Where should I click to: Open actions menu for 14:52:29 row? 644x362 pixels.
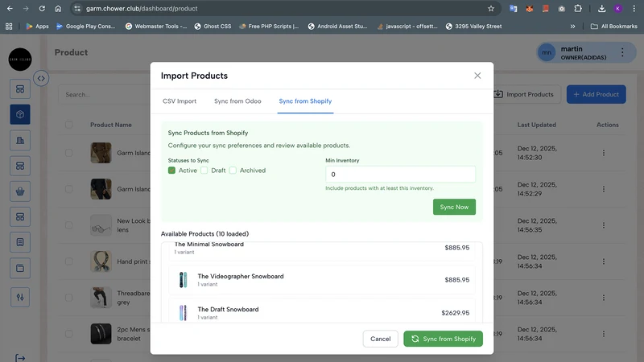pyautogui.click(x=603, y=189)
